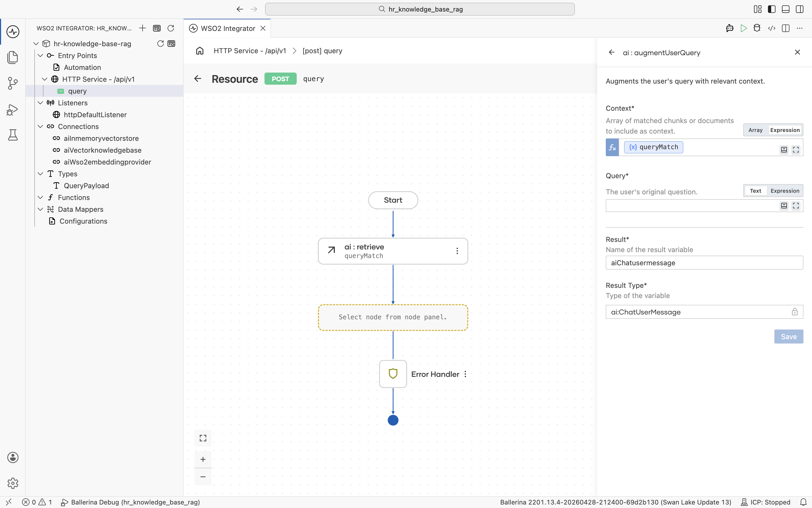Click the Result variable name field
812x508 pixels.
[x=704, y=263]
